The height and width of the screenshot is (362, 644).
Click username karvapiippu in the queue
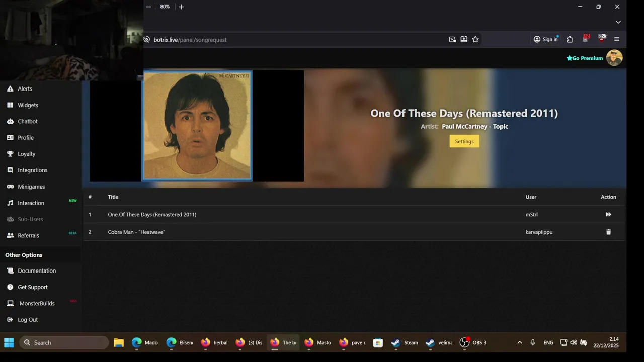pyautogui.click(x=539, y=232)
